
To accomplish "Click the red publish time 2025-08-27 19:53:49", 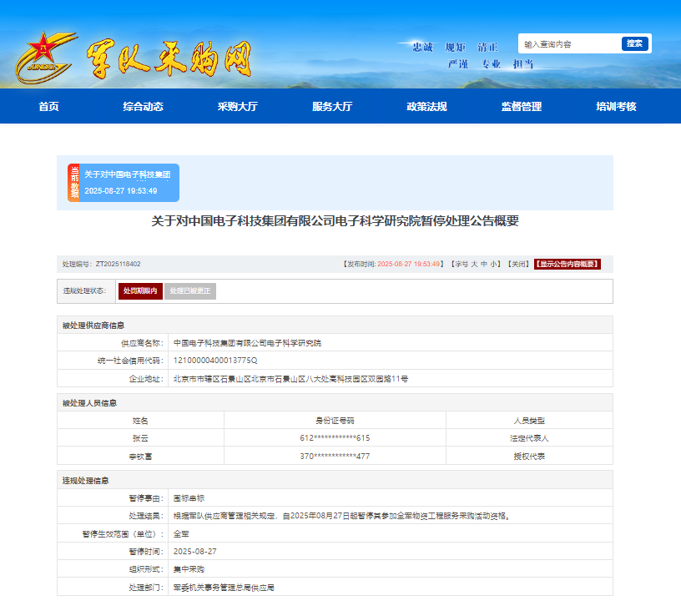I will click(409, 264).
